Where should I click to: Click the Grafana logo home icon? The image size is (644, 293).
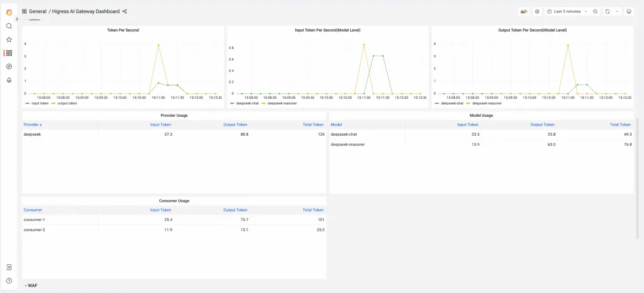[9, 13]
